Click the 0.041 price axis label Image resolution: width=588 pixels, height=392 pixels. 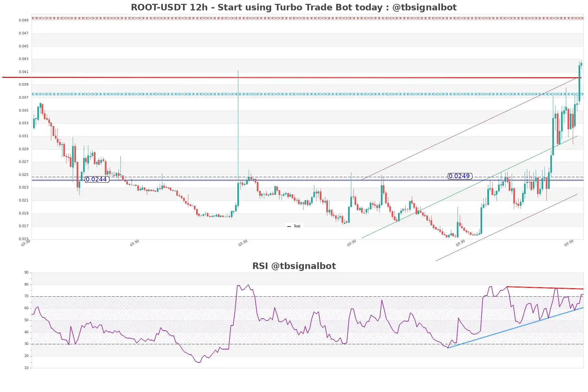click(x=23, y=72)
